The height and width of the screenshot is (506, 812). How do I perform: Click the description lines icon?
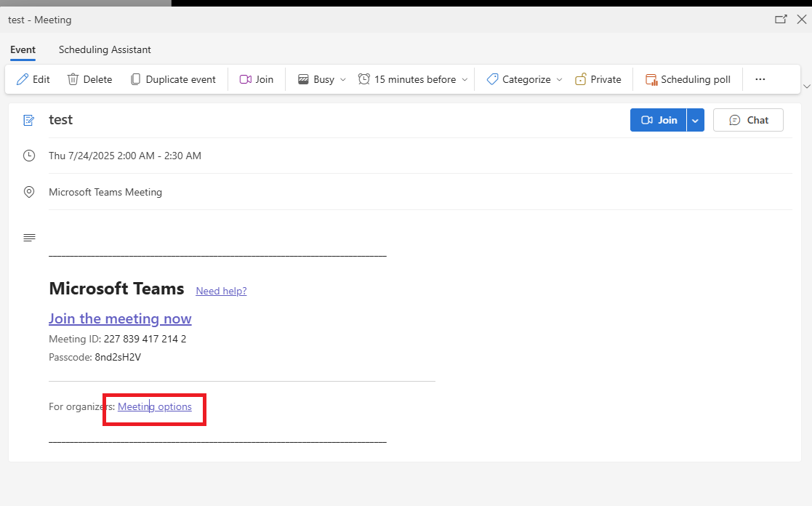click(29, 238)
